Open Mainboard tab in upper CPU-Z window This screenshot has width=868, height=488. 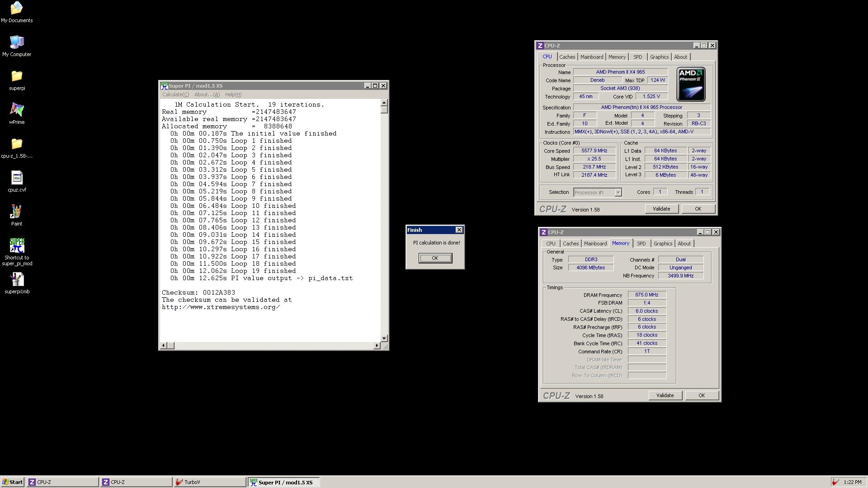tap(592, 57)
